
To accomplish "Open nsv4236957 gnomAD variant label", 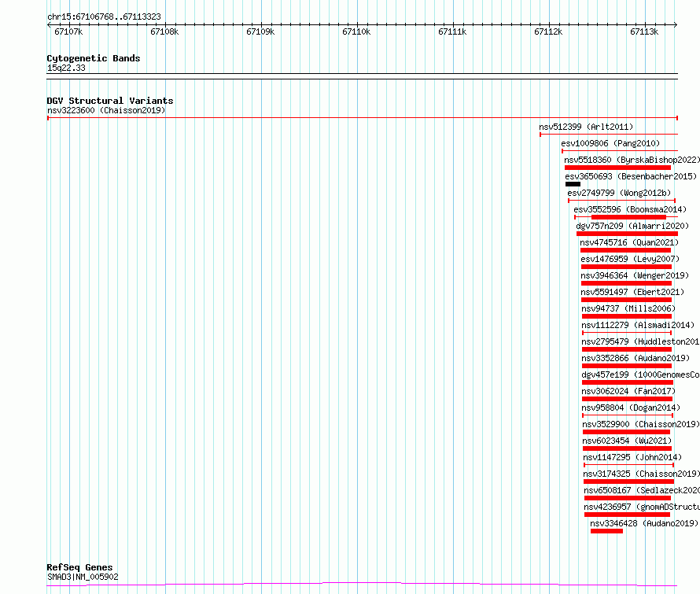I will coord(642,507).
